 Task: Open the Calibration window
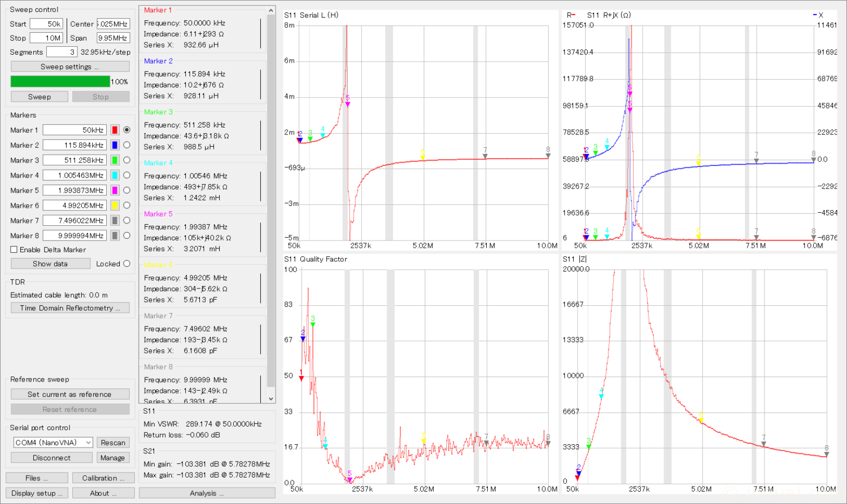click(103, 478)
